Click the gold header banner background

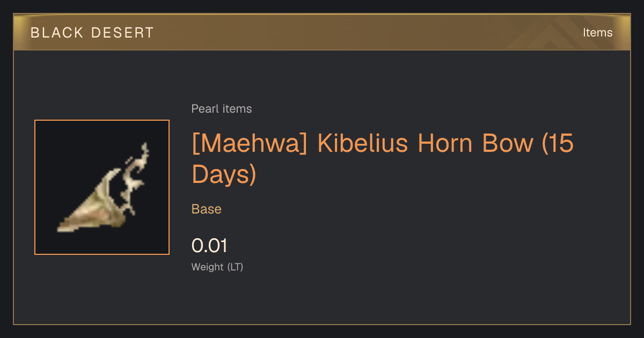coord(322,32)
